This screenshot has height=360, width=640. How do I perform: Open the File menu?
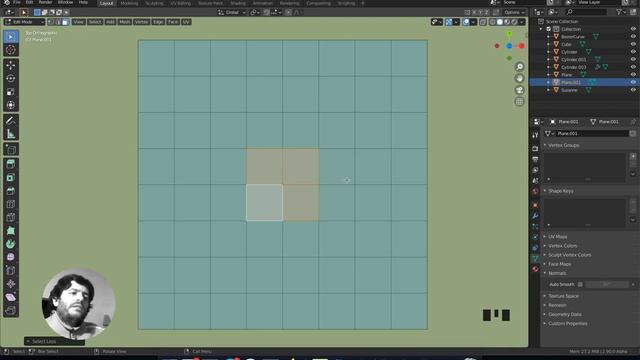click(17, 2)
